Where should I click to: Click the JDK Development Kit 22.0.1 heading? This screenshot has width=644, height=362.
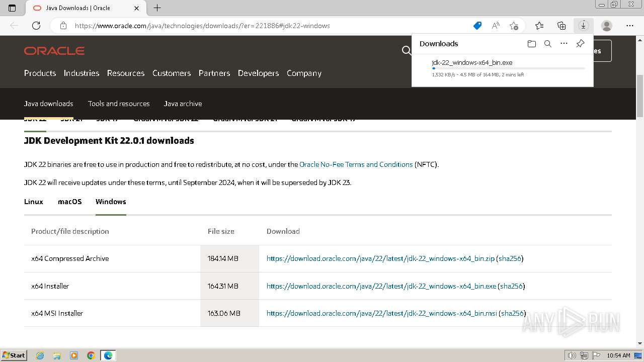109,141
